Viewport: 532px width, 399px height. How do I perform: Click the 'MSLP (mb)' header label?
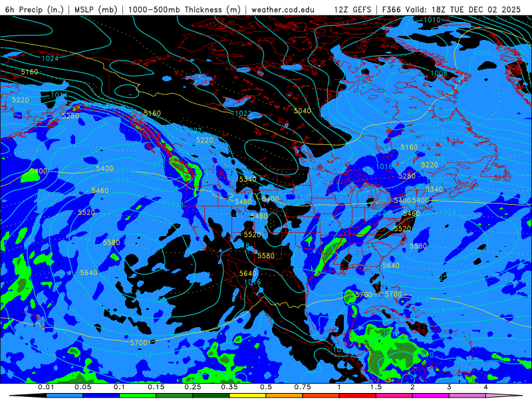(95, 9)
